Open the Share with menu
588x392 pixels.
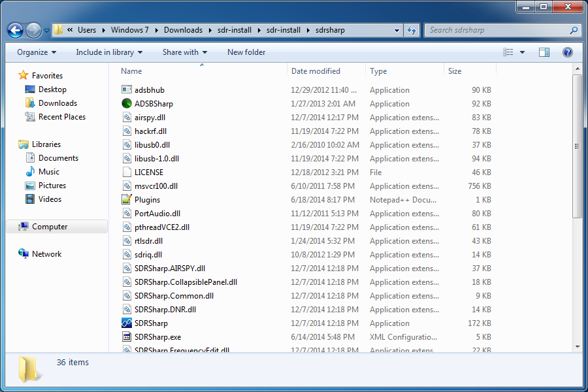(x=184, y=52)
